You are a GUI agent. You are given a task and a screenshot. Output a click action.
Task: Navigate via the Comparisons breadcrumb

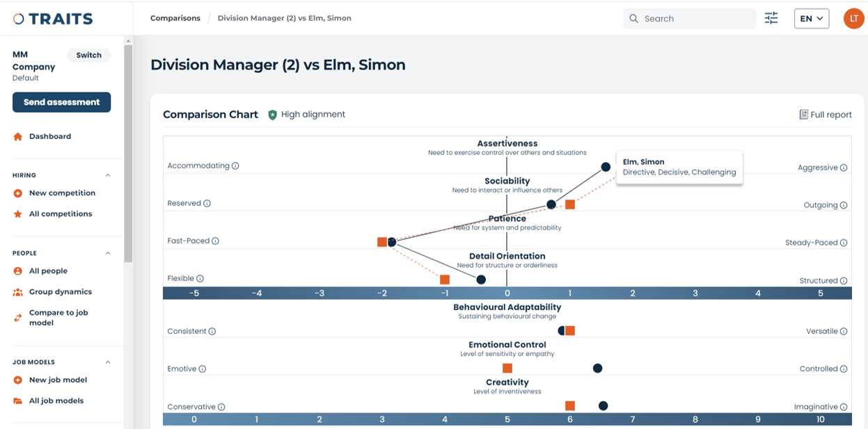click(175, 18)
